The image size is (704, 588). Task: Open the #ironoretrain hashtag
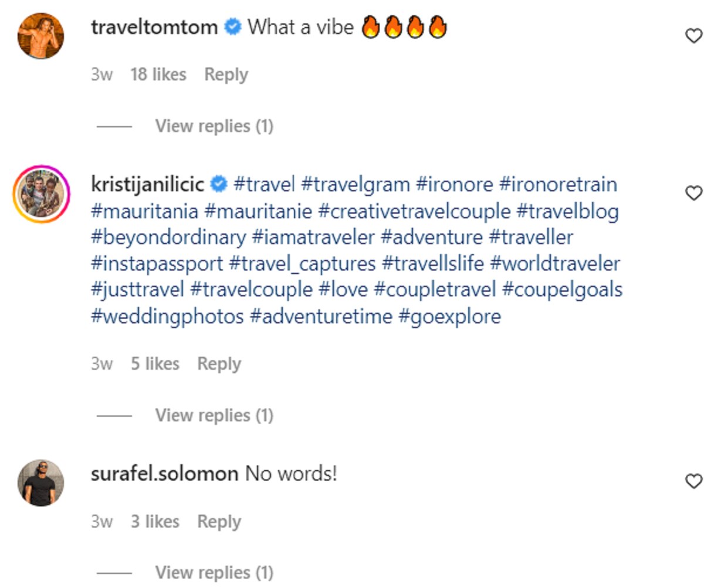[558, 185]
